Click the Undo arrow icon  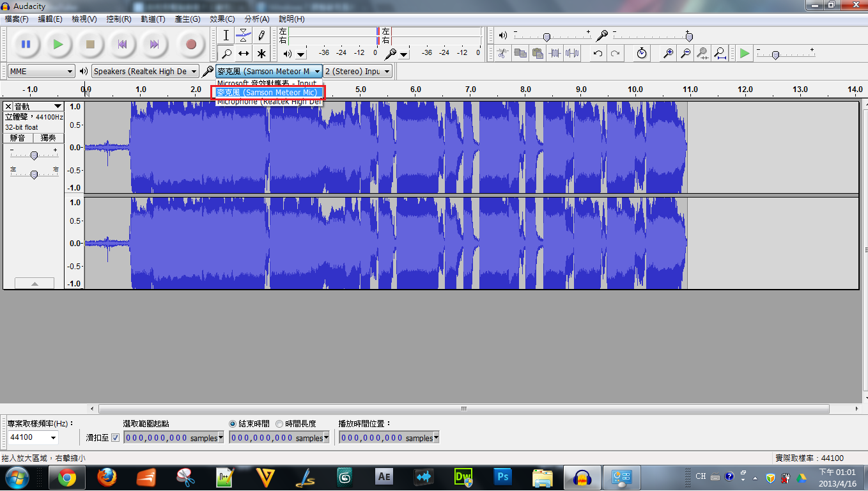(x=598, y=54)
